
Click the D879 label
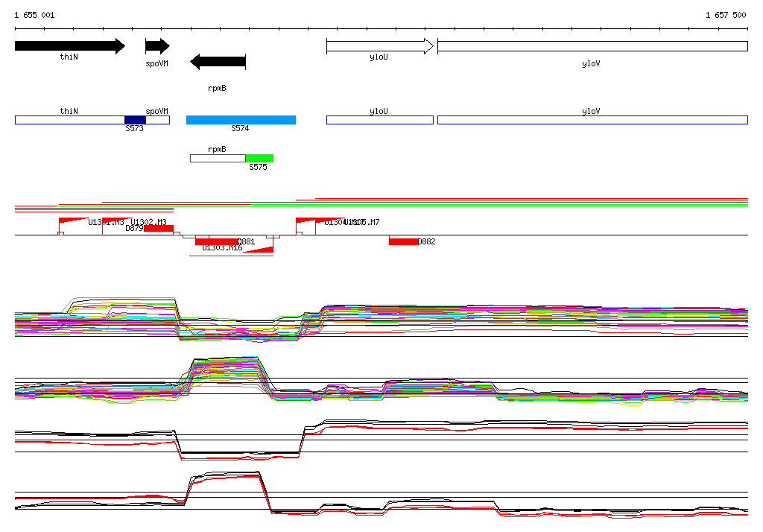(x=134, y=228)
